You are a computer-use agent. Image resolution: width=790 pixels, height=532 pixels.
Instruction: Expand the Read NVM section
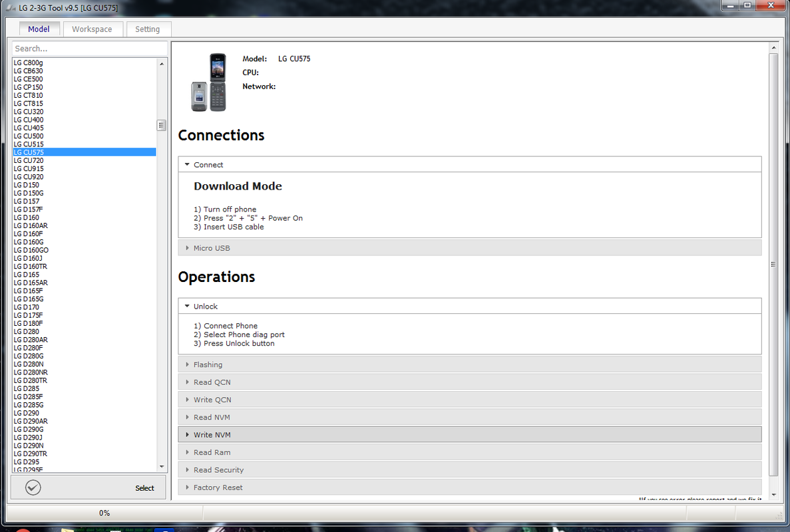click(x=470, y=417)
